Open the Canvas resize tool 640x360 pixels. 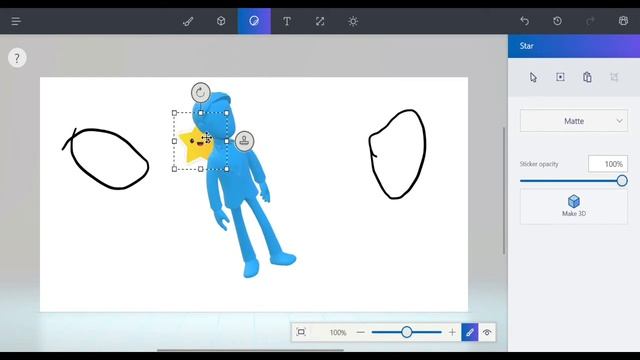320,21
